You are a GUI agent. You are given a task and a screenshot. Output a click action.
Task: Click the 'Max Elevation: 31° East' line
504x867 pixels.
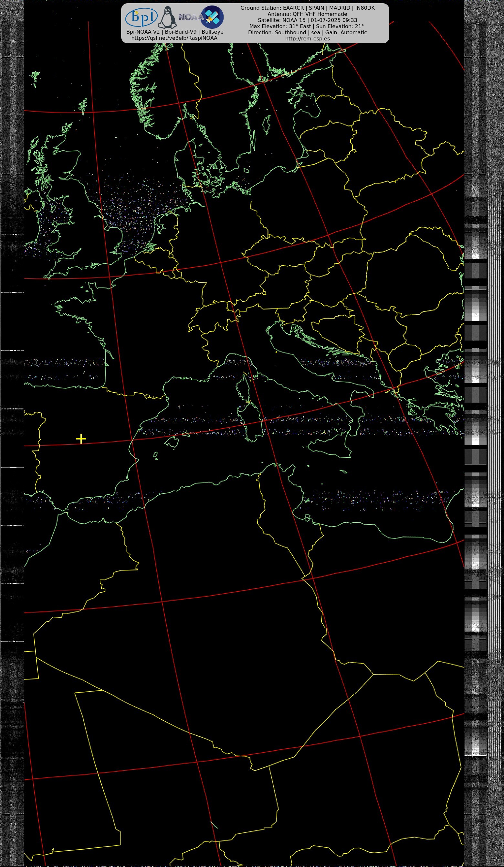(x=307, y=27)
